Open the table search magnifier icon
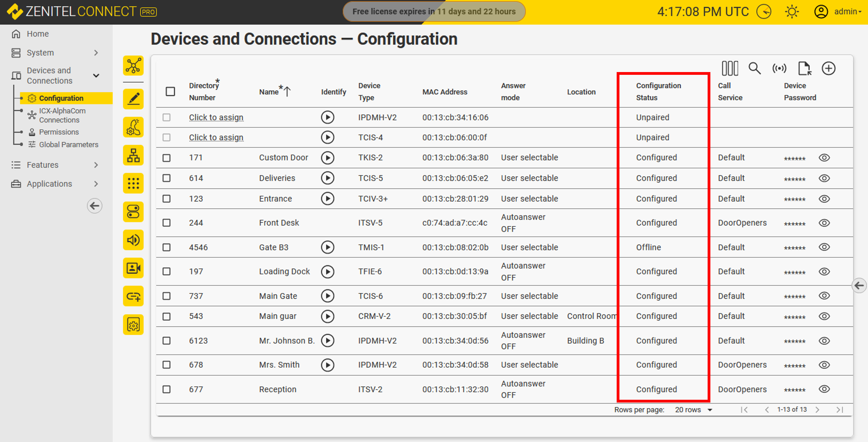Image resolution: width=868 pixels, height=442 pixels. click(754, 69)
